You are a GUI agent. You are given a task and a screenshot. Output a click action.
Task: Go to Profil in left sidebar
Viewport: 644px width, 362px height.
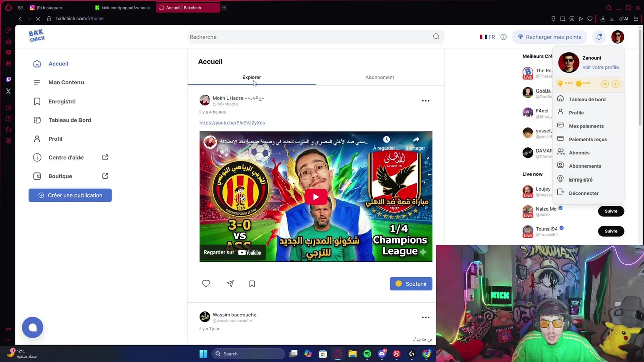(x=48, y=139)
